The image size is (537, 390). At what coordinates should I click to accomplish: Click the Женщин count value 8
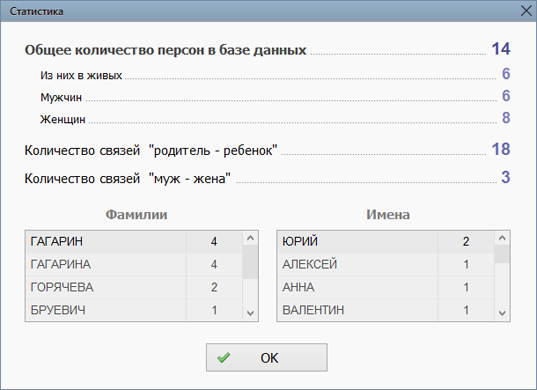point(506,118)
